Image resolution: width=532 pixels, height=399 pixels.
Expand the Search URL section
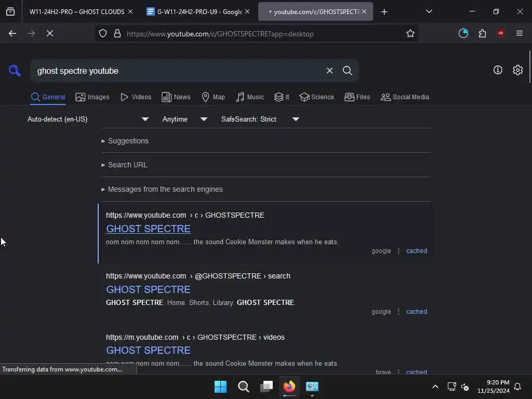click(x=124, y=165)
